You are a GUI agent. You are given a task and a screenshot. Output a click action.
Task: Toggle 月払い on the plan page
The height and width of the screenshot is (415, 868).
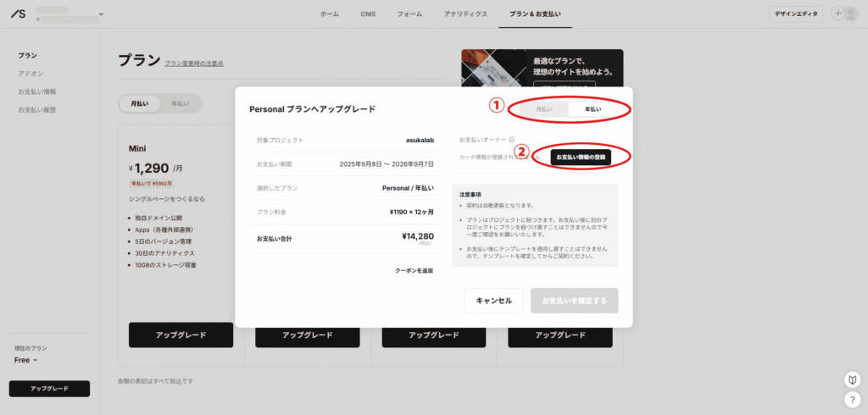(139, 103)
